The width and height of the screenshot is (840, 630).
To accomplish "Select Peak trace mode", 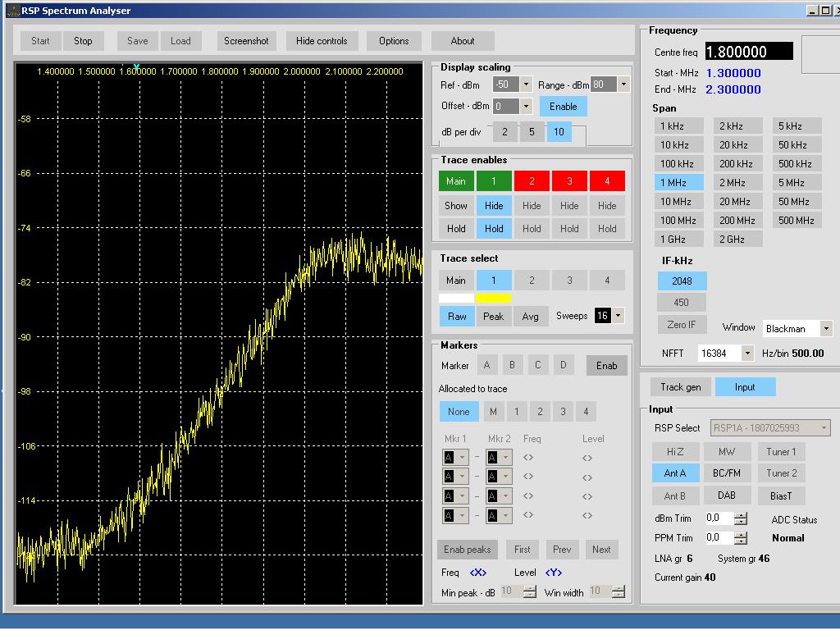I will [493, 317].
